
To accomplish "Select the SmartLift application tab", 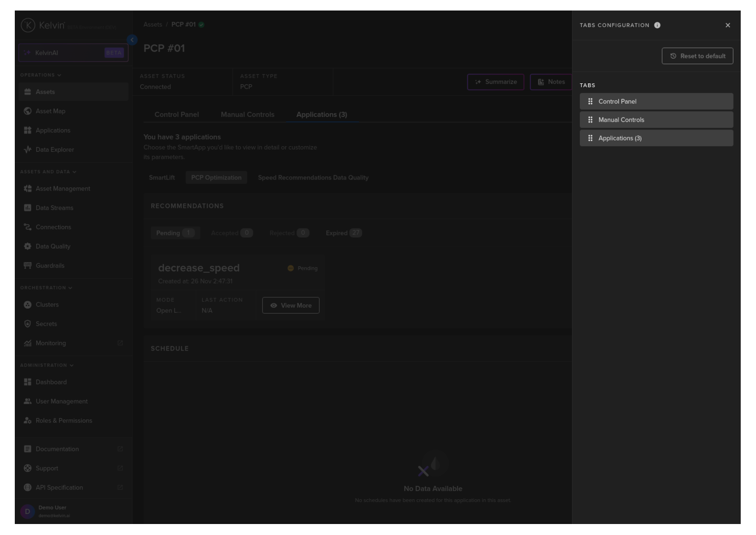I will [162, 178].
